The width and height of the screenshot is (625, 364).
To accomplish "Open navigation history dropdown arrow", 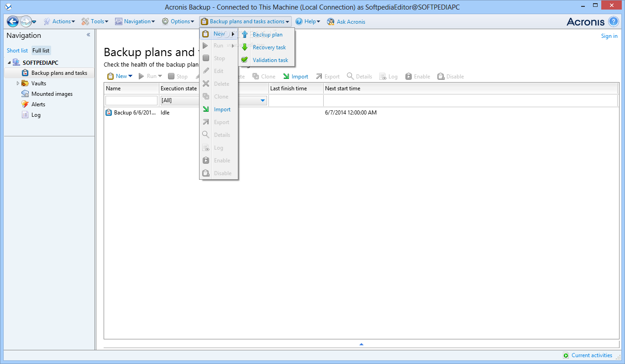I will coord(34,22).
